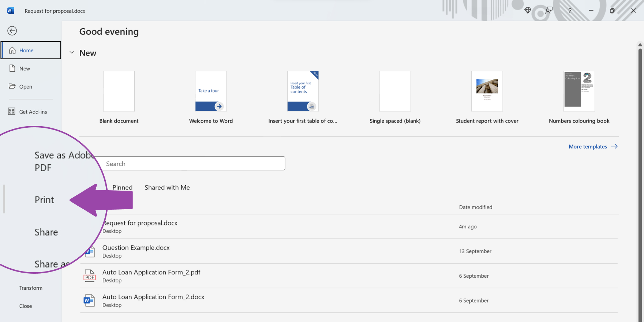
Task: Click the Get Add-ins grid icon
Action: 12,112
